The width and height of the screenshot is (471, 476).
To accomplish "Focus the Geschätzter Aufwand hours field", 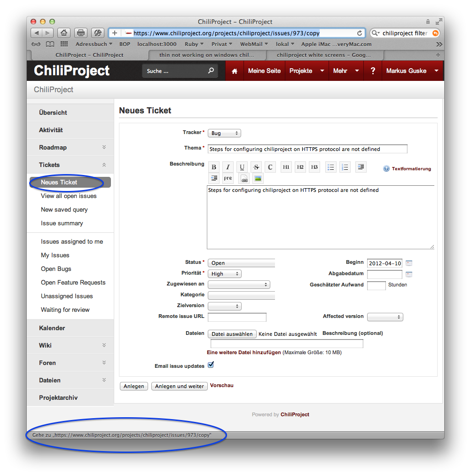I will click(x=377, y=286).
